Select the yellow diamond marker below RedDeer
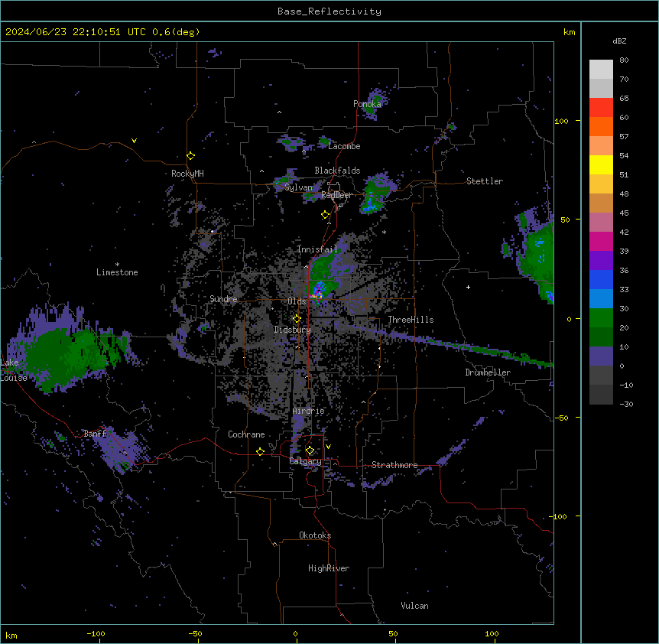 [326, 215]
